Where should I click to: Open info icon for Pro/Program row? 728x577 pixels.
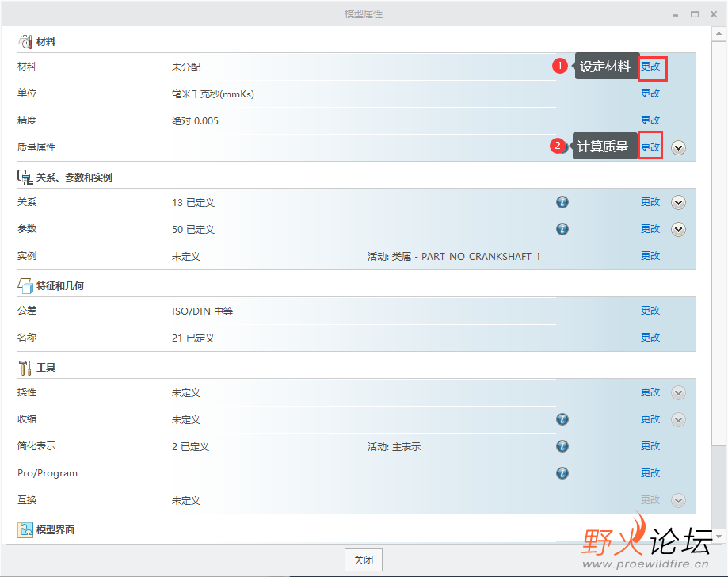tap(562, 473)
